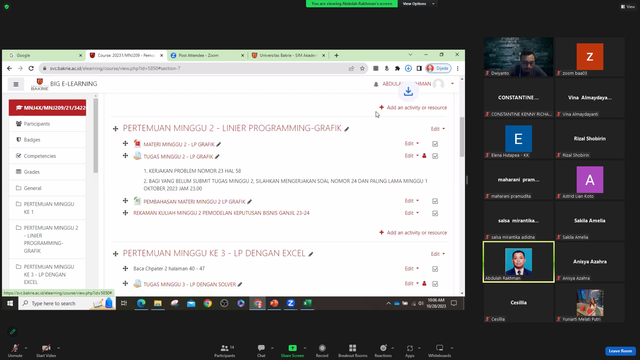Toggle completion checkbox for Materi Minggu 2
The height and width of the screenshot is (360, 640).
point(435,144)
